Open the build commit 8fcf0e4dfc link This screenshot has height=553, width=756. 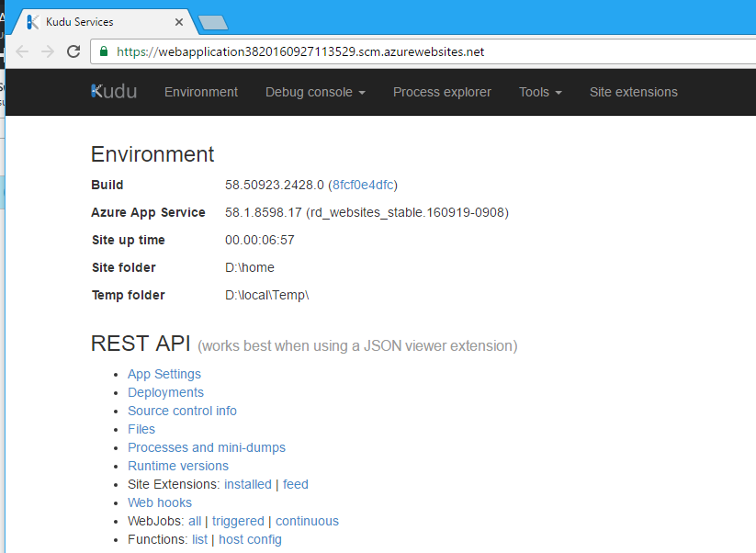coord(363,186)
